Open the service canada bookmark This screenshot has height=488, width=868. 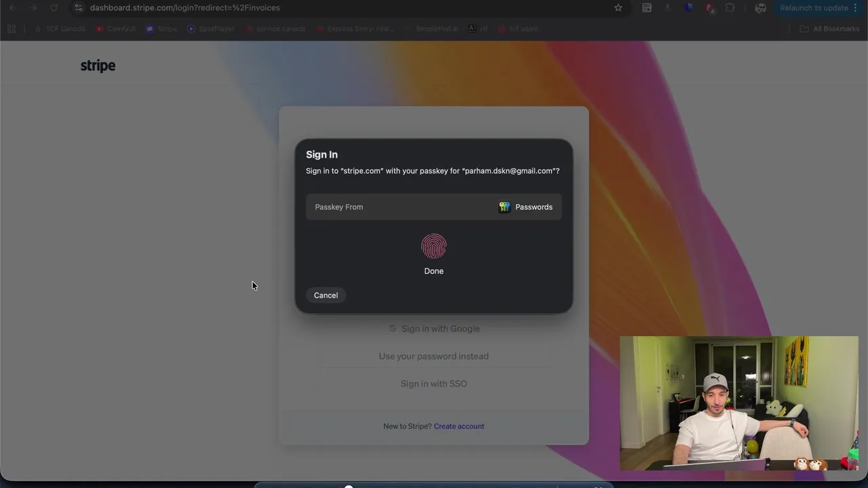coord(275,29)
